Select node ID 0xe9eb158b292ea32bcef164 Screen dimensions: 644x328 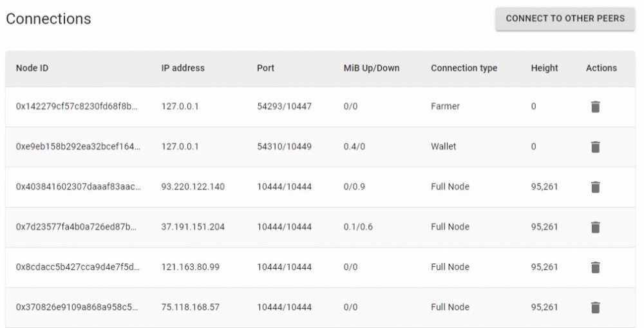coord(78,147)
